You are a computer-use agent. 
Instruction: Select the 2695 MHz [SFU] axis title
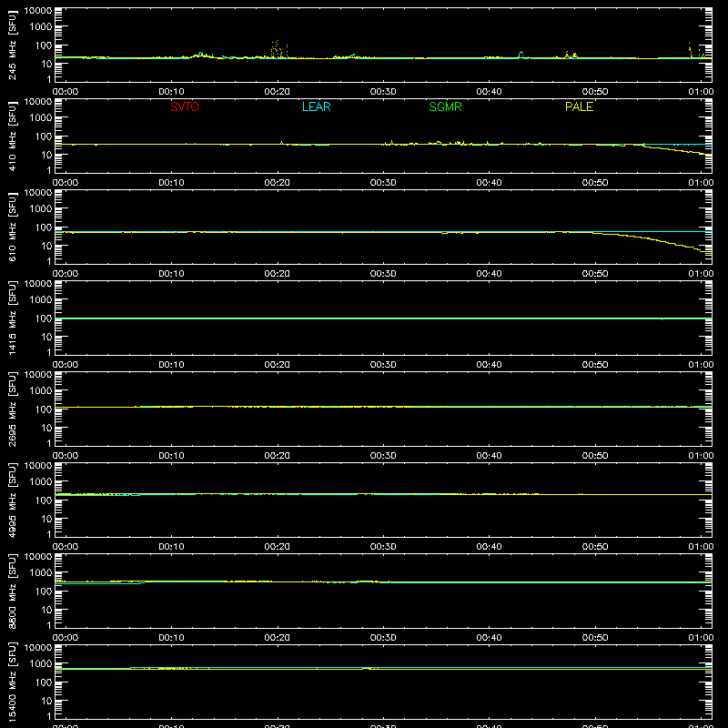pyautogui.click(x=12, y=409)
